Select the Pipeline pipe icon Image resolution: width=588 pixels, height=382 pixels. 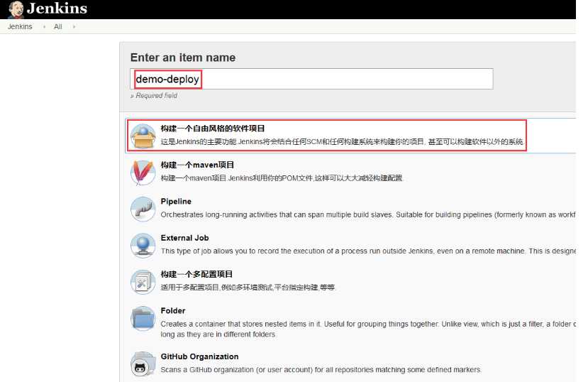pyautogui.click(x=143, y=209)
